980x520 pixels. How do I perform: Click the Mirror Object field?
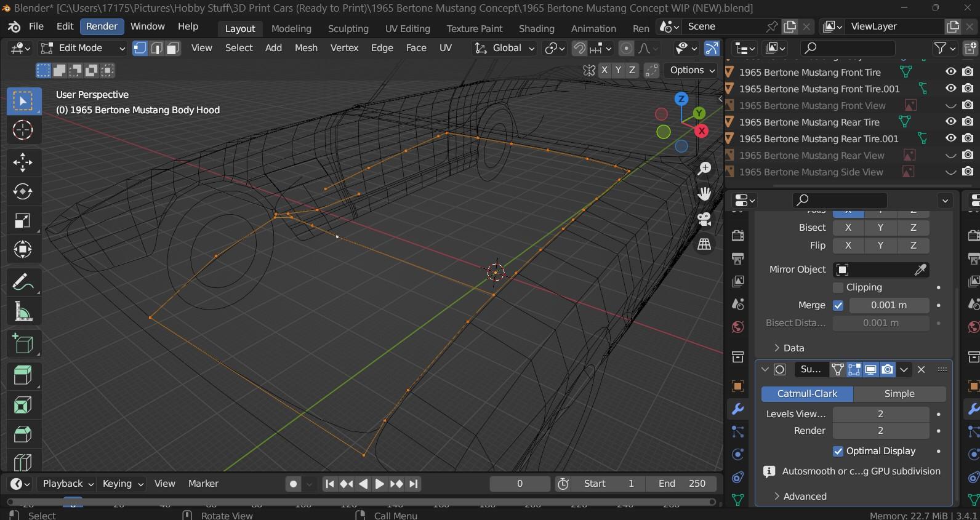(881, 270)
